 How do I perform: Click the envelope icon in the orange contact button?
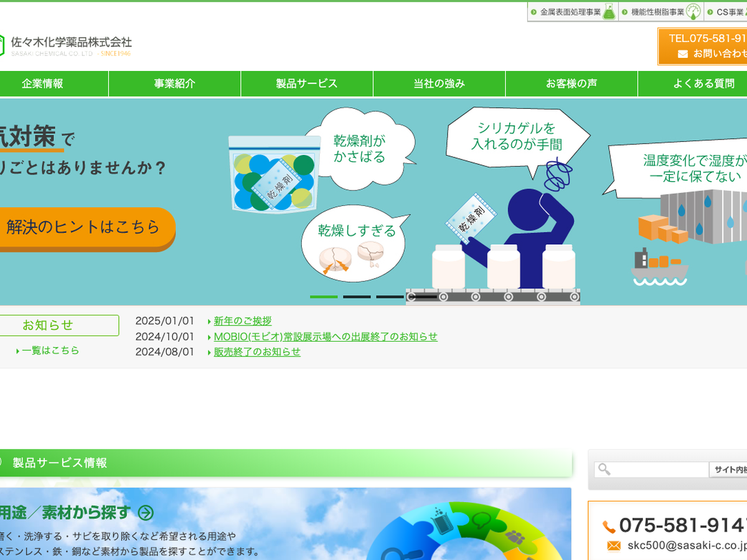click(683, 54)
